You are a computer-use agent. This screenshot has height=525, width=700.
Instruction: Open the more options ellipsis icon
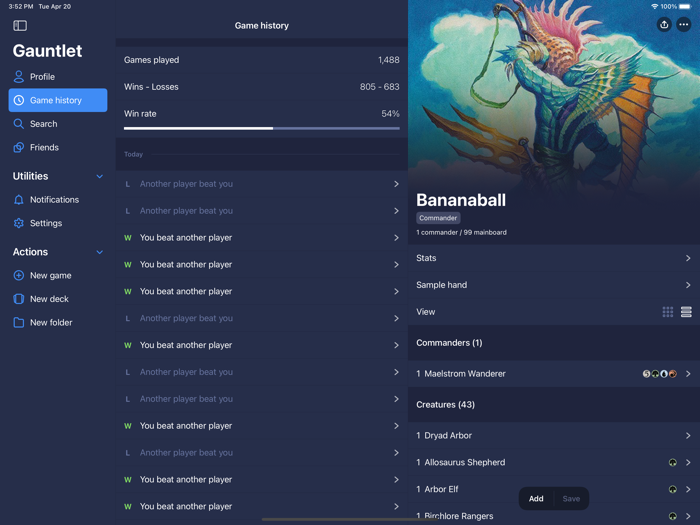pyautogui.click(x=683, y=25)
